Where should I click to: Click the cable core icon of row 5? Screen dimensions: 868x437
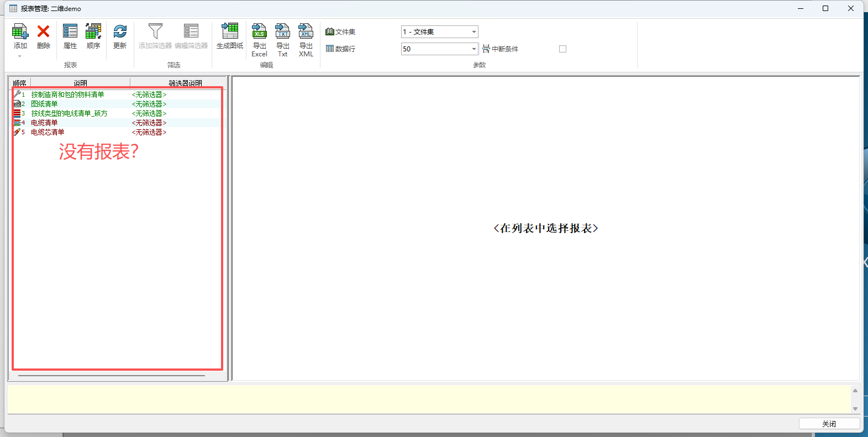(17, 132)
